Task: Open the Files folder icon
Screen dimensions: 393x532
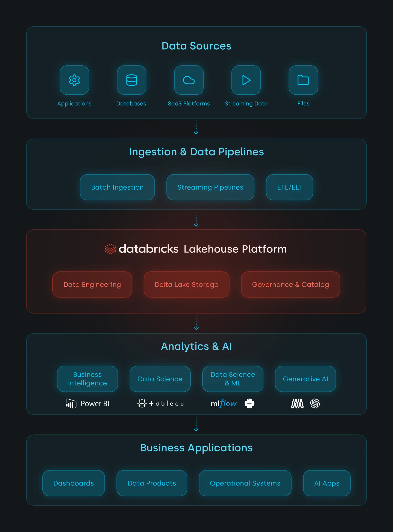Action: 303,80
